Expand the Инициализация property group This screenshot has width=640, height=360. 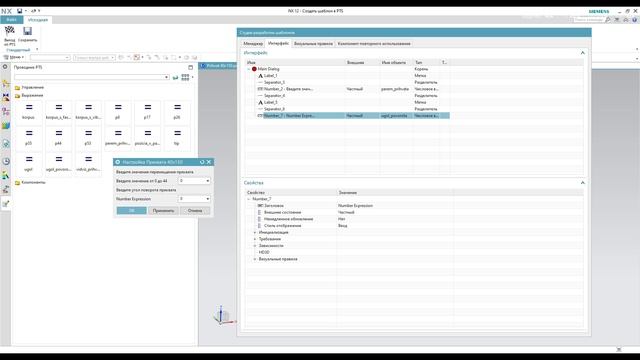click(x=255, y=233)
